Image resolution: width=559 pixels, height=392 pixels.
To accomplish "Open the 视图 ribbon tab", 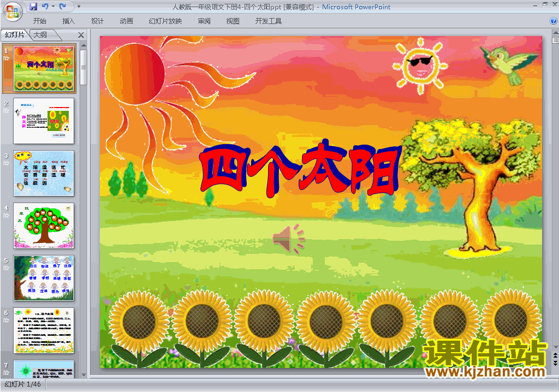I will click(x=233, y=21).
